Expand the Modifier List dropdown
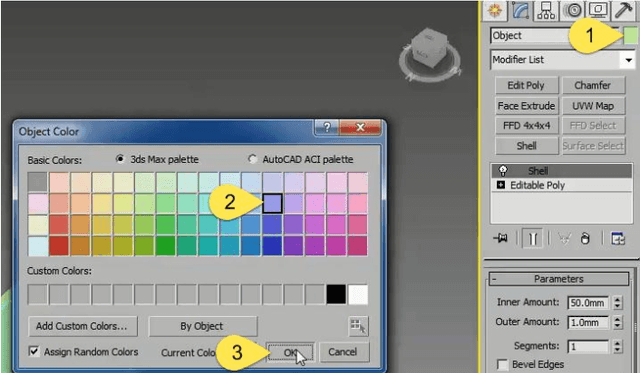 coord(628,60)
